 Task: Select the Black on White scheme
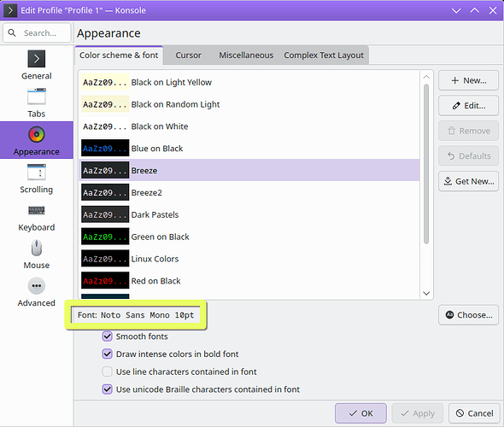(249, 126)
